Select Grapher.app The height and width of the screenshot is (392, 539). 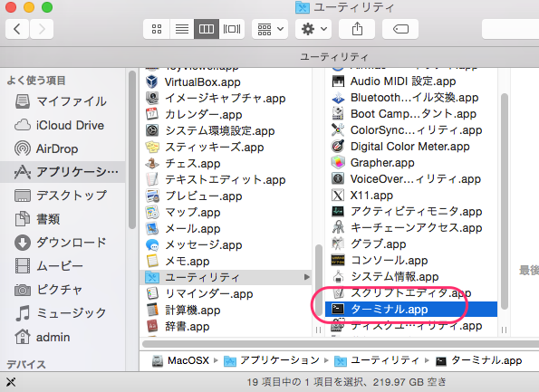point(411,163)
